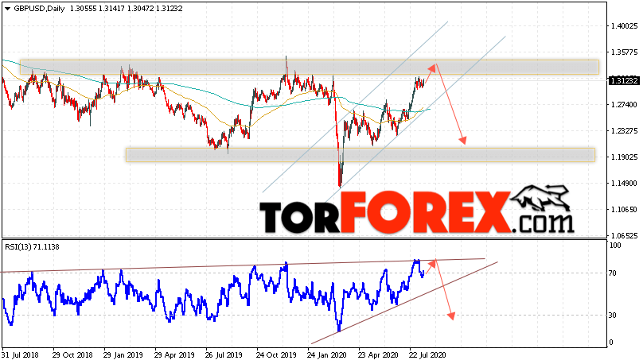Click the March 2020 candlestick low point
This screenshot has width=643, height=364.
340,185
